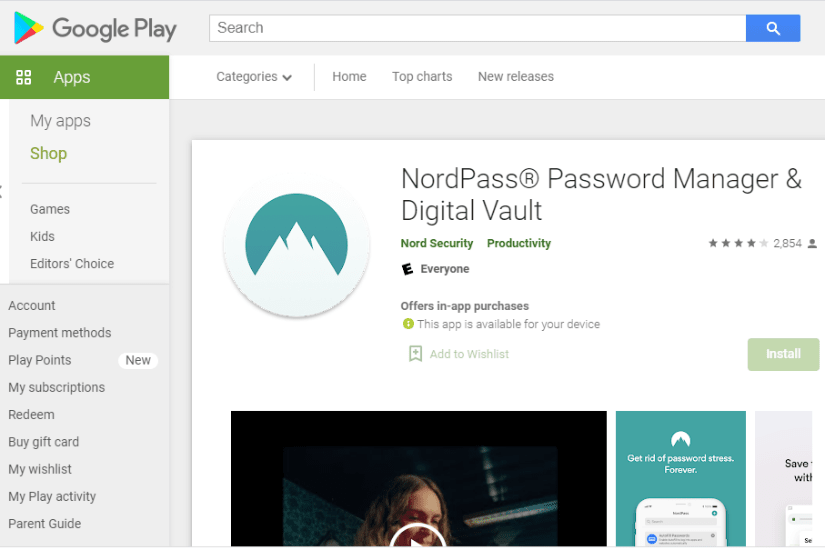Open the video preview thumbnail
Screen dimensions: 825x550
click(418, 478)
